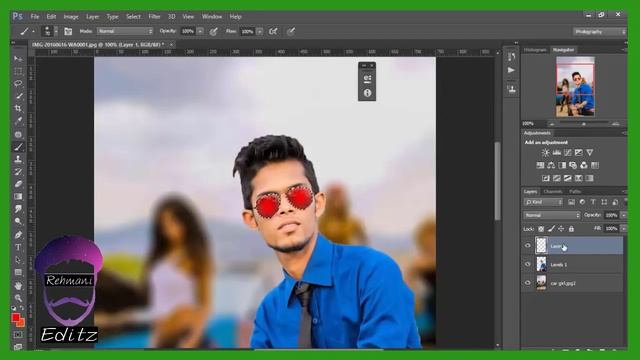Add a Vibrance adjustment
The width and height of the screenshot is (640, 360).
pyautogui.click(x=589, y=152)
